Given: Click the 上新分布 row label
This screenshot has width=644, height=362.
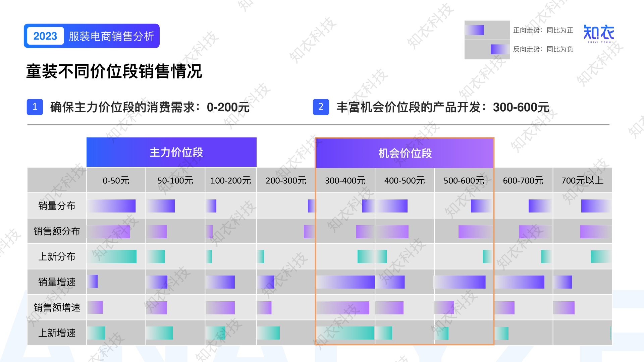Looking at the screenshot, I should point(57,257).
